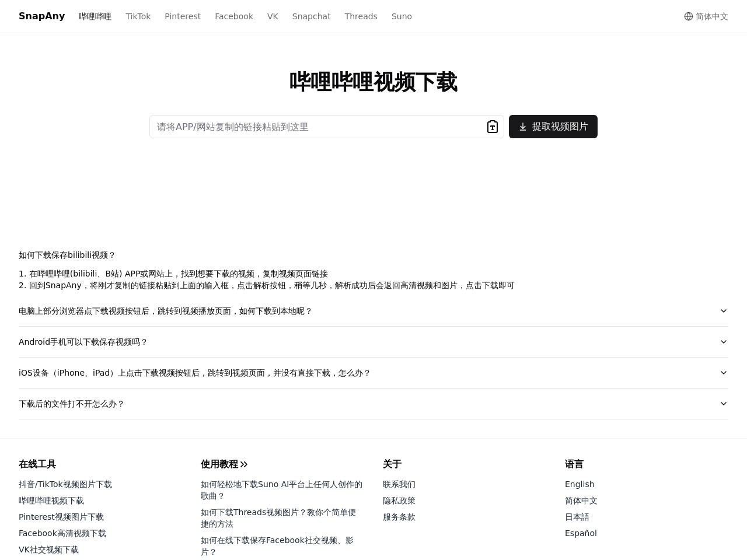747x560 pixels.
Task: Click the 语言 footer heading
Action: pos(574,464)
